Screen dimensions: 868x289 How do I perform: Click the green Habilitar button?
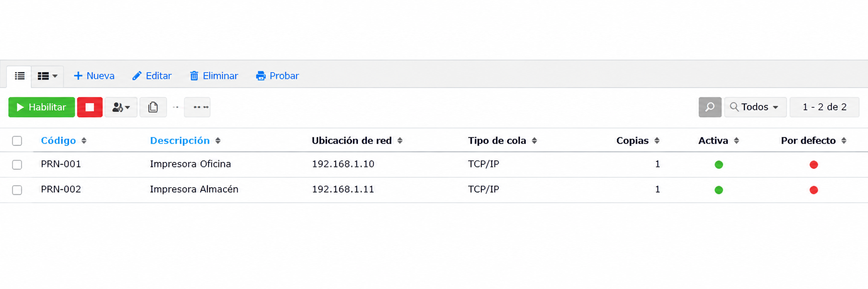click(x=42, y=107)
